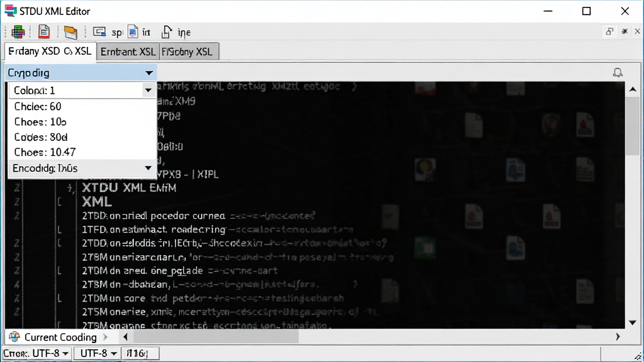Click the fold marker beside the XML line
Viewport: 644px width, 362px height.
tap(60, 202)
